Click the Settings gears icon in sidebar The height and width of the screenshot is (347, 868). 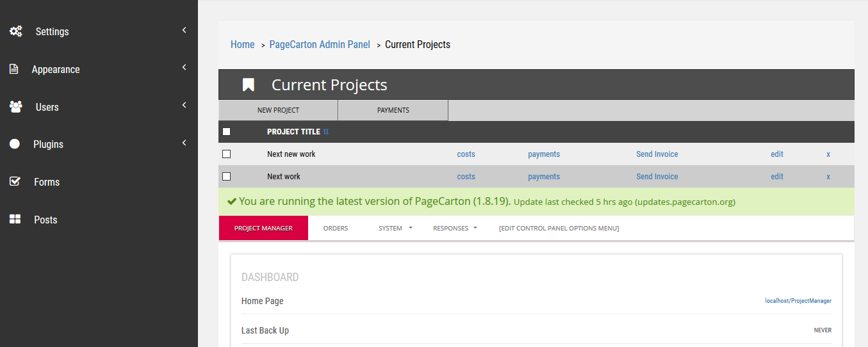pos(15,31)
